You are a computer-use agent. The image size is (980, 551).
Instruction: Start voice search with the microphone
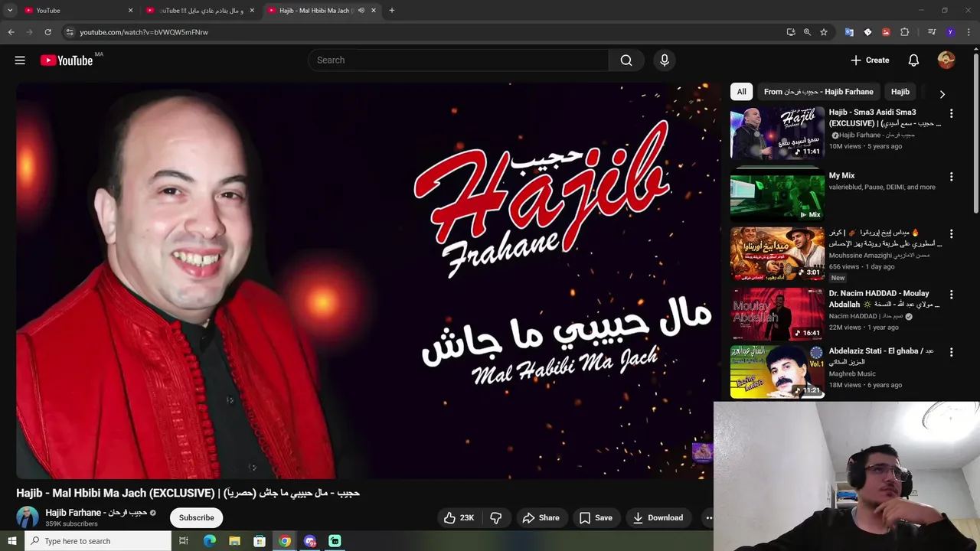(x=665, y=60)
